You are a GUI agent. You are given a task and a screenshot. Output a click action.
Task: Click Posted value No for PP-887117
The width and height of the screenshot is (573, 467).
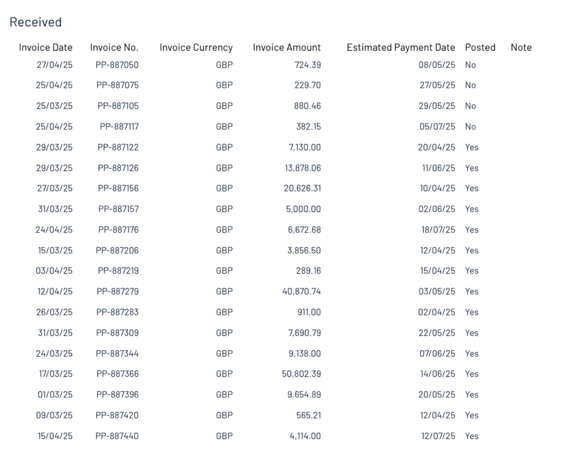[470, 127]
